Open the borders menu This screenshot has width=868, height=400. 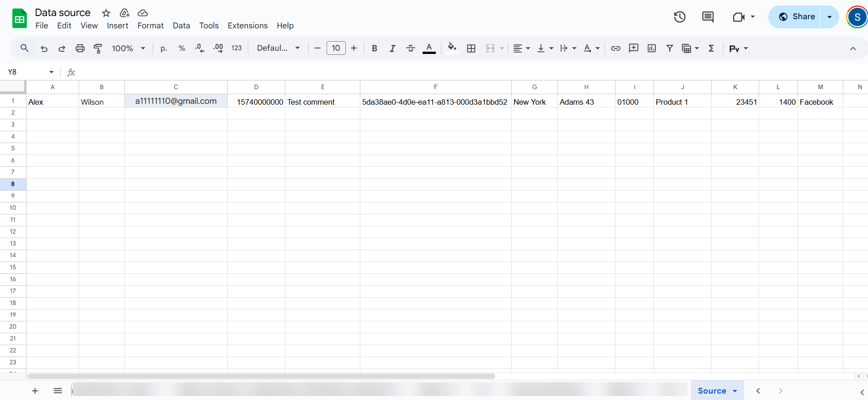pos(471,48)
